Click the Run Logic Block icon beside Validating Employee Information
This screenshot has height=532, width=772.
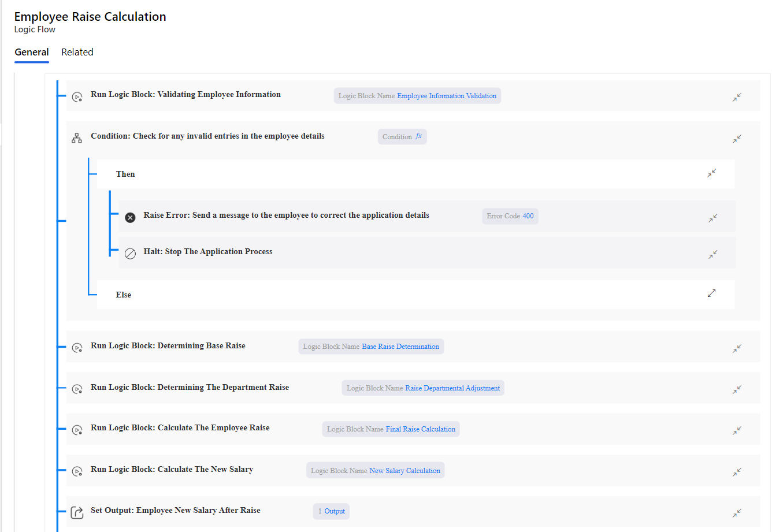tap(77, 96)
